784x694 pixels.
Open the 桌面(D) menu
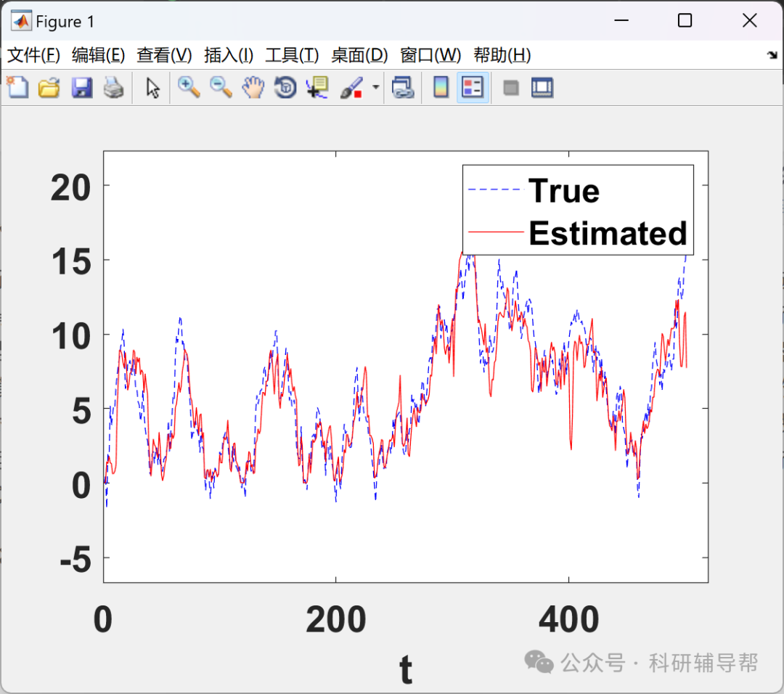tap(359, 55)
